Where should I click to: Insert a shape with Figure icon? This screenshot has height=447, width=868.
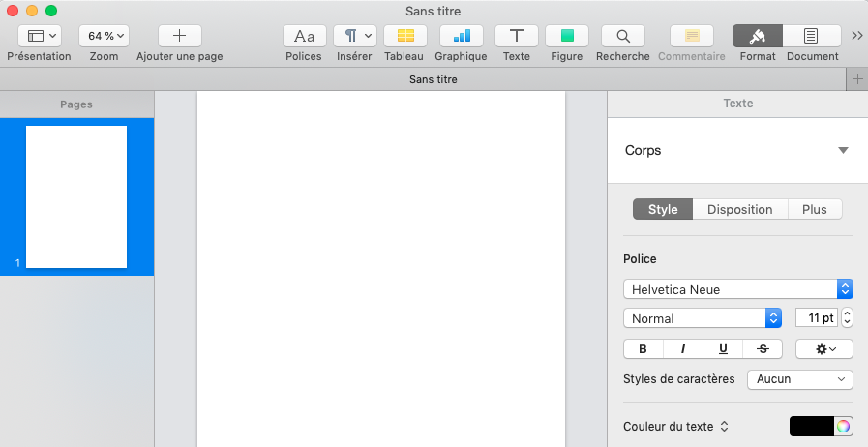pos(567,36)
